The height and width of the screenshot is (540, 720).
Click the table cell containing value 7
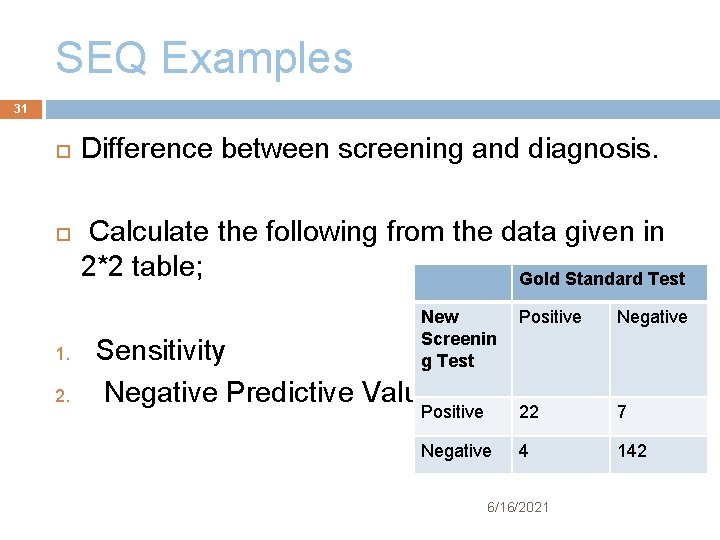623,412
